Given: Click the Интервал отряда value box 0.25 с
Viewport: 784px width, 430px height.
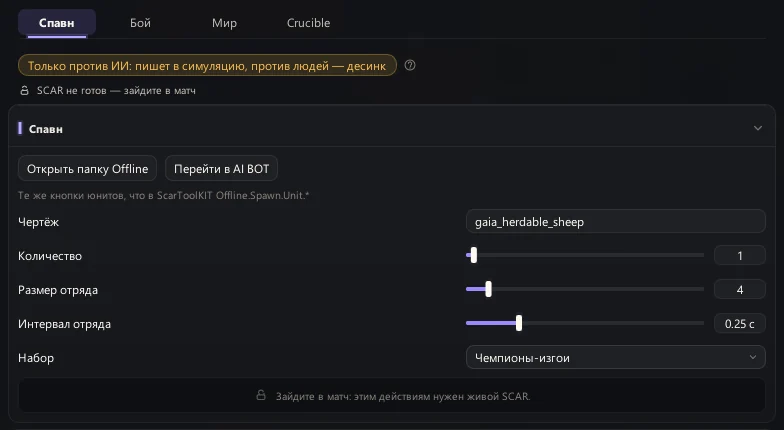Looking at the screenshot, I should point(740,324).
